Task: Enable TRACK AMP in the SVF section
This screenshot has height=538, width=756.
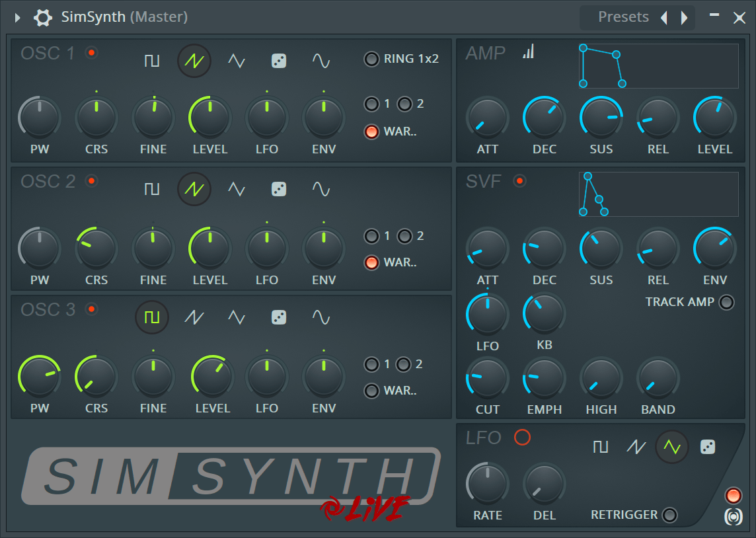Action: click(x=726, y=302)
